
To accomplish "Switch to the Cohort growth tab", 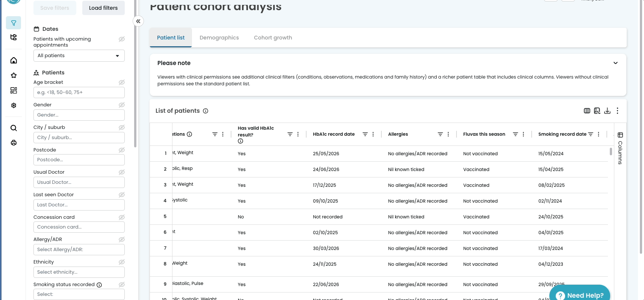I will point(273,38).
